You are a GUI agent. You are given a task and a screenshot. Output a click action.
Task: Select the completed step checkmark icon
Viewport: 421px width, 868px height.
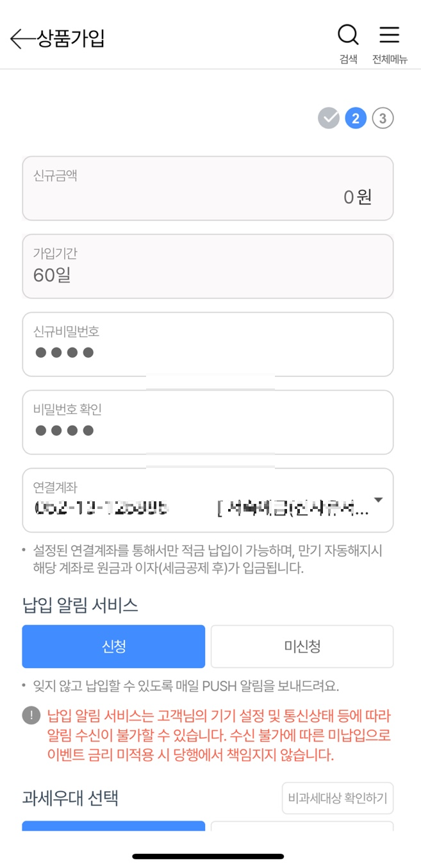pos(329,118)
